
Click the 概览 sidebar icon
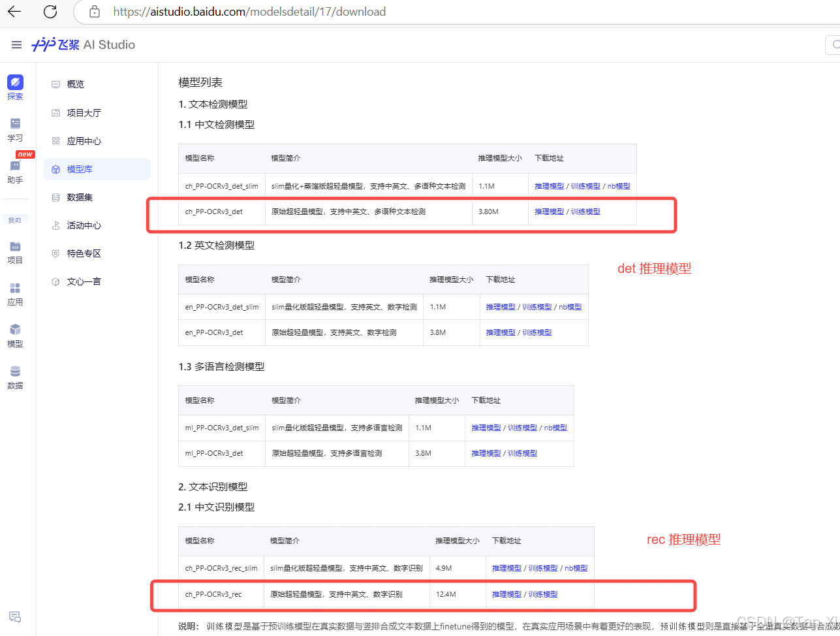click(55, 84)
